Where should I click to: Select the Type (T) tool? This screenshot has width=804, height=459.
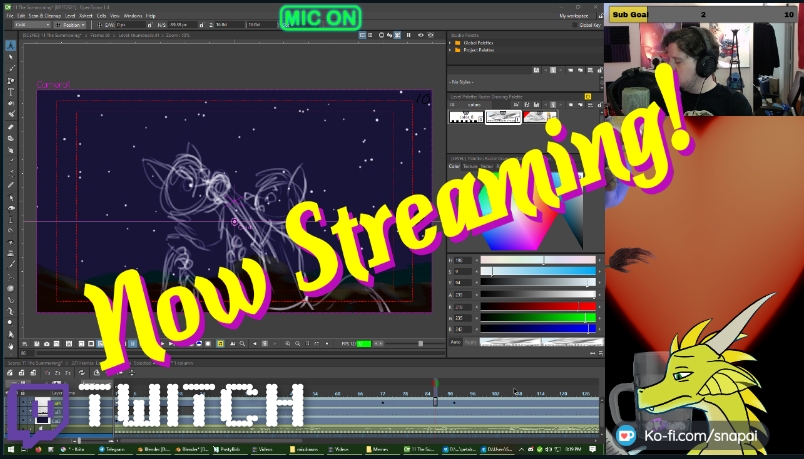(11, 92)
